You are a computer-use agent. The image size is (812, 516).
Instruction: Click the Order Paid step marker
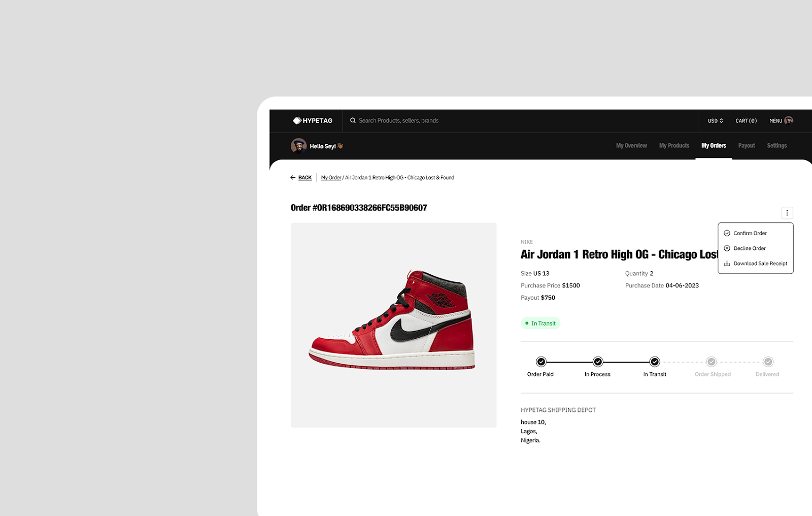[x=541, y=362]
